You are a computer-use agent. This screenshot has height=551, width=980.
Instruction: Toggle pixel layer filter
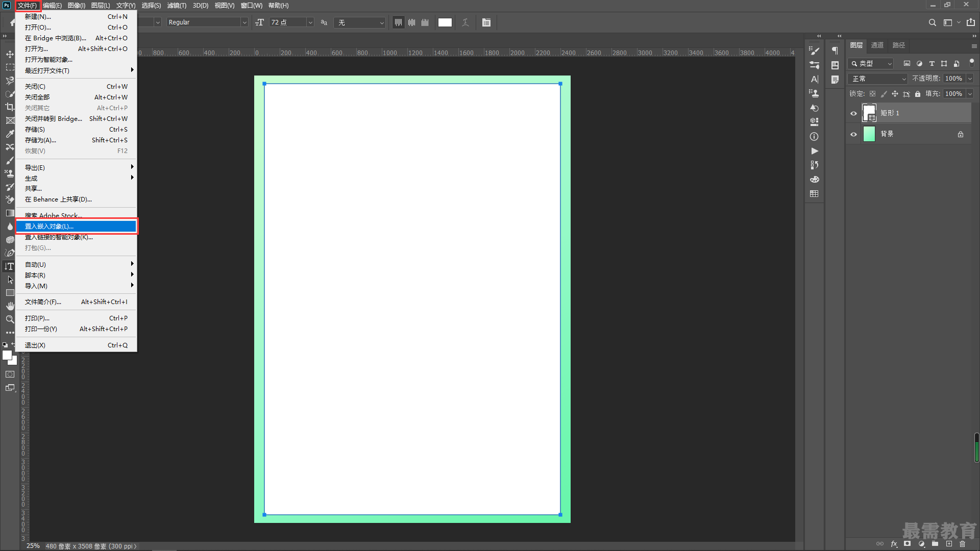point(907,64)
